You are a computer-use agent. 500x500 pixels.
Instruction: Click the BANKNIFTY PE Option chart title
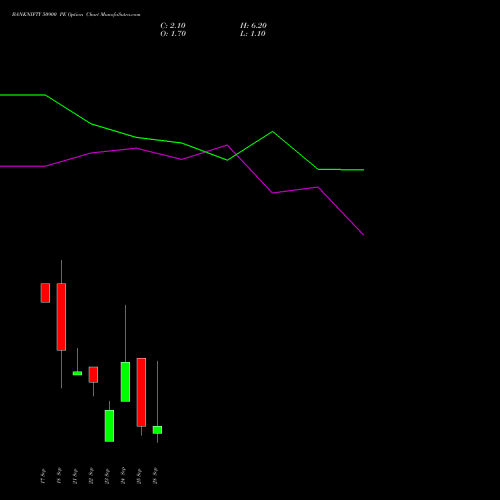76,15
